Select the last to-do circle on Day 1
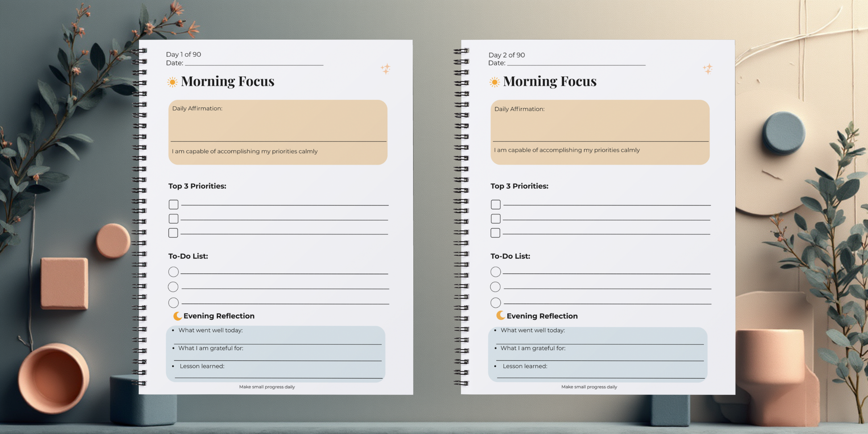Image resolution: width=868 pixels, height=434 pixels. pos(174,302)
